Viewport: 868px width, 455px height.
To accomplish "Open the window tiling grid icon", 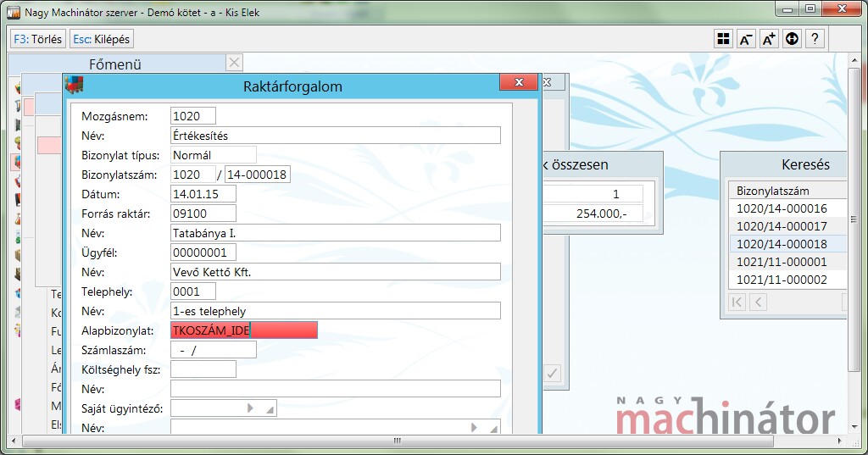I will 723,39.
